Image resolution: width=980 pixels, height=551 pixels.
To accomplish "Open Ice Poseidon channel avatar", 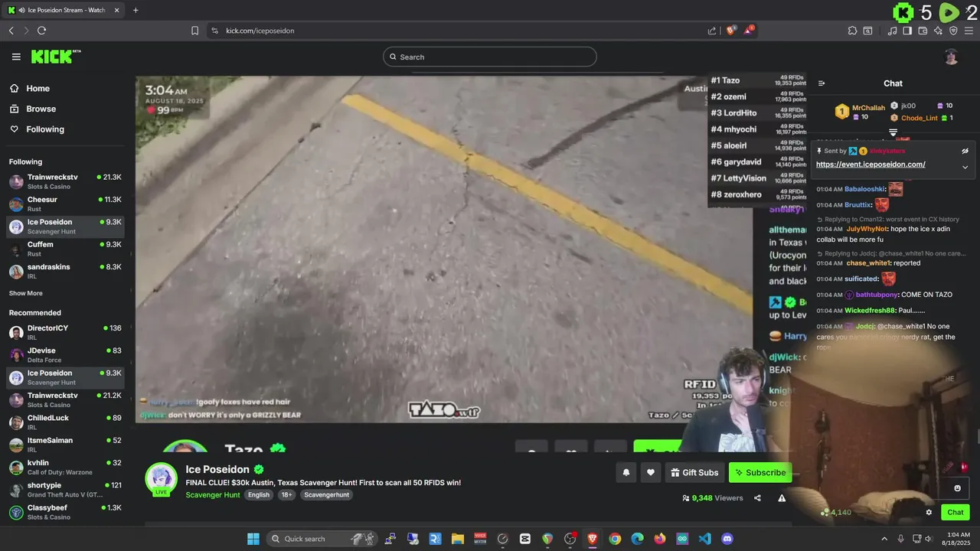I will 161,478.
